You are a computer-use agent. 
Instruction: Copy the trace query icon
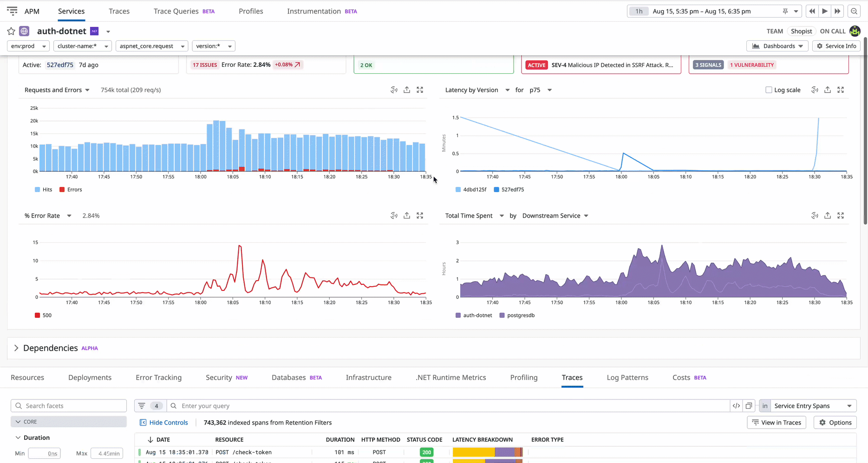(x=749, y=406)
